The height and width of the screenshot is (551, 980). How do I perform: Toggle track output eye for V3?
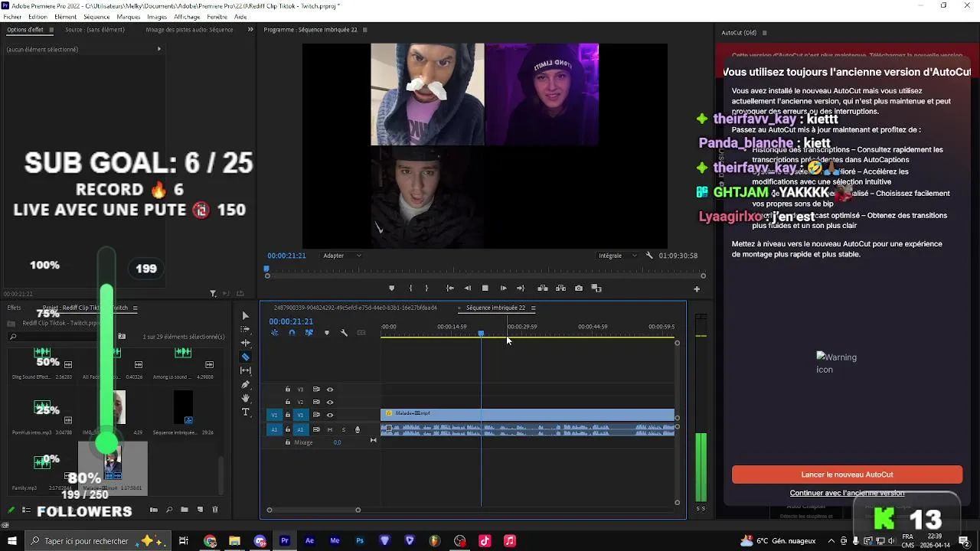(330, 390)
